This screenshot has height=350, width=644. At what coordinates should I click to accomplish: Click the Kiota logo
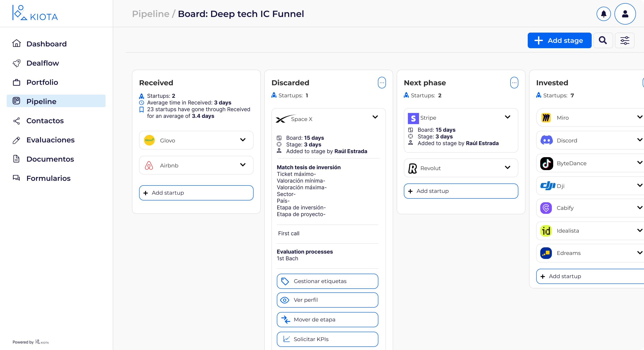click(35, 13)
